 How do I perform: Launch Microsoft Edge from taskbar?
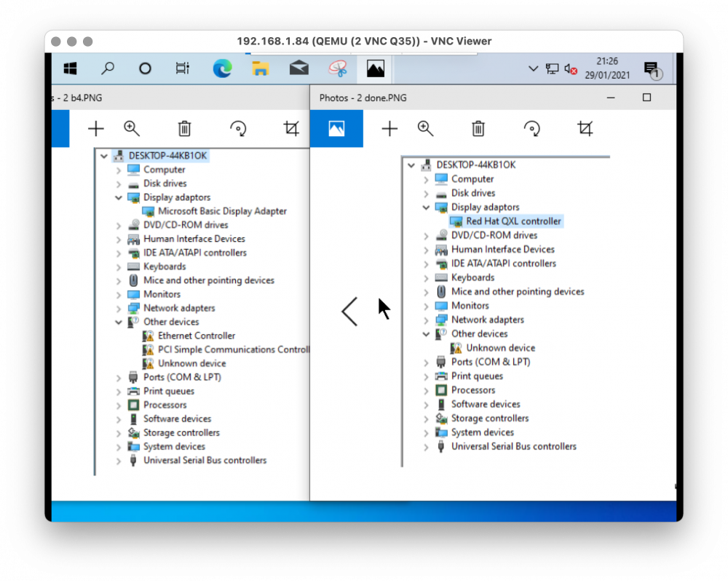(x=222, y=68)
